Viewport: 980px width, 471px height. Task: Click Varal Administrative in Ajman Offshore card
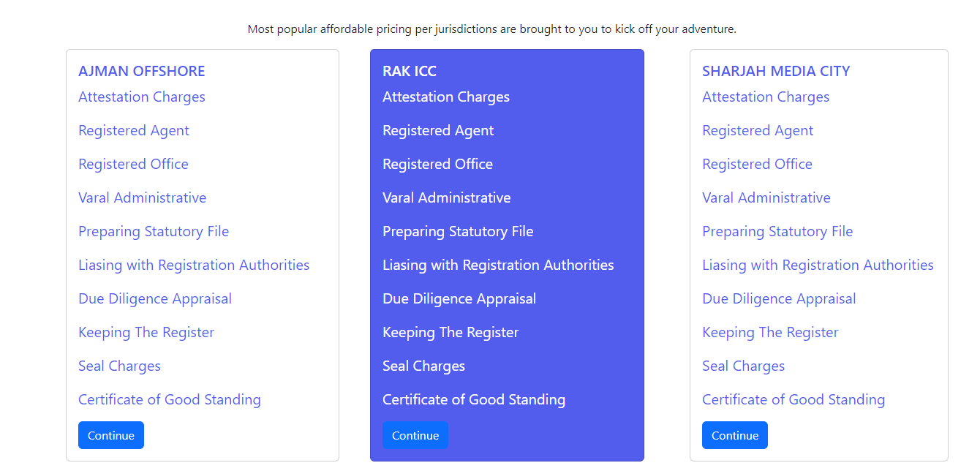pos(142,197)
